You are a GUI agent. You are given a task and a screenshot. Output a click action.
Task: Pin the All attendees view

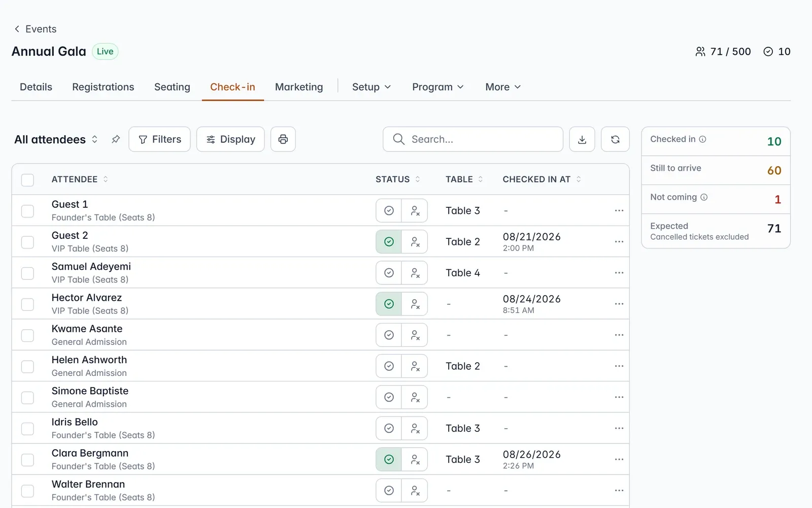point(116,139)
